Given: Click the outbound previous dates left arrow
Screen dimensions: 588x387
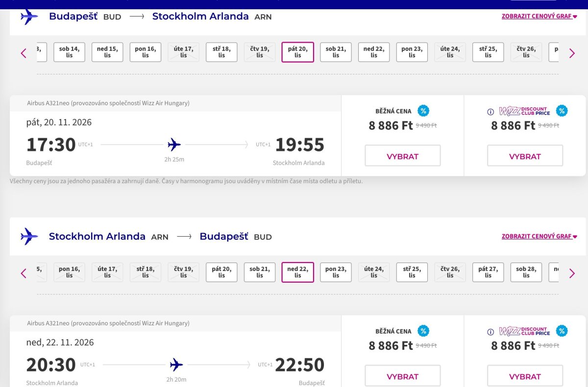Looking at the screenshot, I should pyautogui.click(x=24, y=53).
